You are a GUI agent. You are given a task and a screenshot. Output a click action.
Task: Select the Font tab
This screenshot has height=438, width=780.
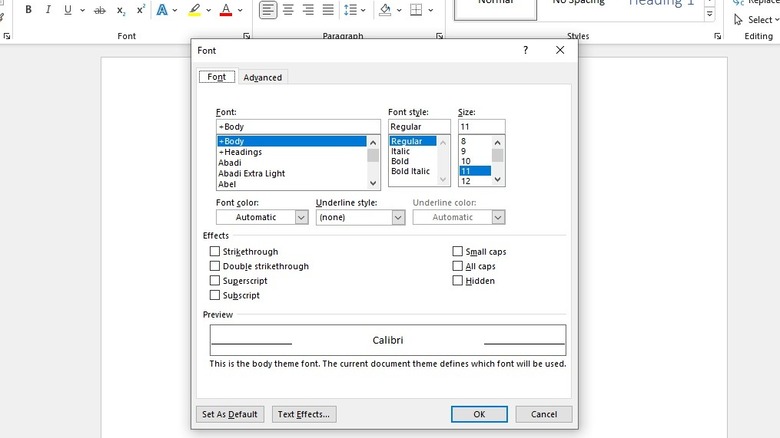pyautogui.click(x=216, y=77)
